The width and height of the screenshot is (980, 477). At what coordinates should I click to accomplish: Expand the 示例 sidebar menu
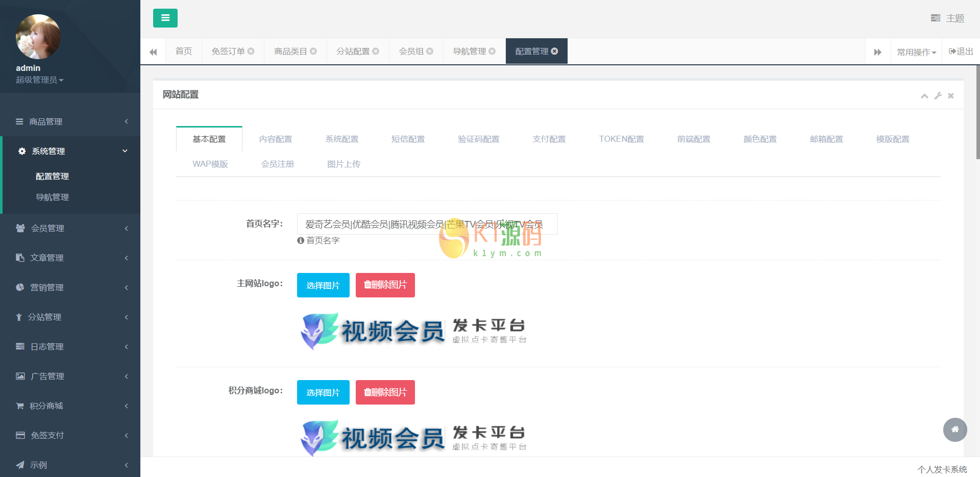(70, 465)
